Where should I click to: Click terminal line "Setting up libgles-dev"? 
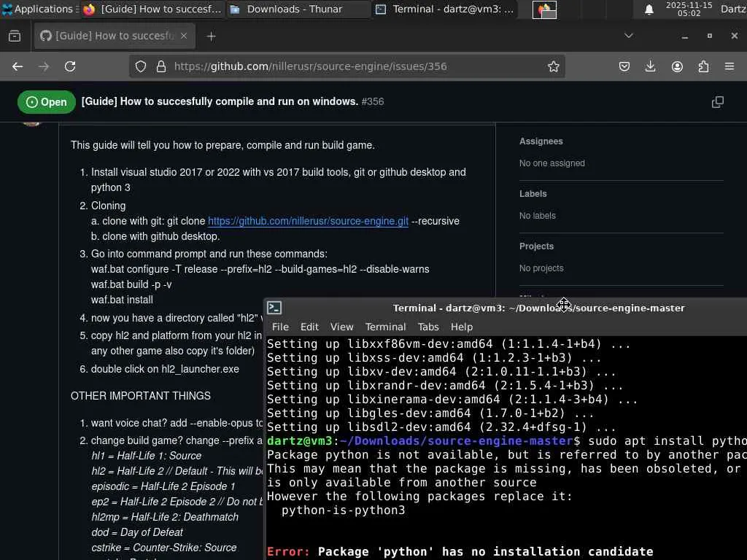pos(430,413)
